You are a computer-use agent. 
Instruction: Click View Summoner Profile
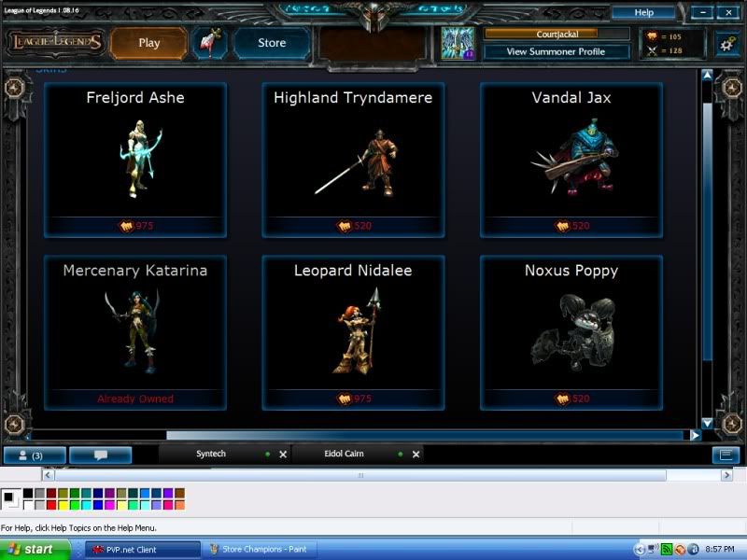(x=555, y=51)
